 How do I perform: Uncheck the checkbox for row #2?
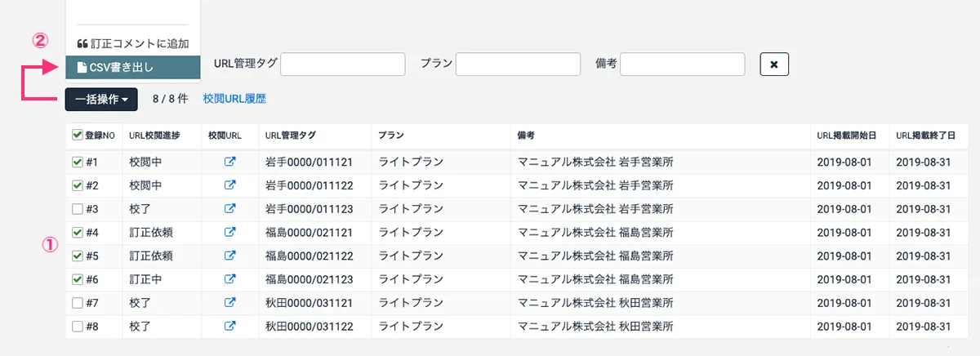[x=78, y=185]
